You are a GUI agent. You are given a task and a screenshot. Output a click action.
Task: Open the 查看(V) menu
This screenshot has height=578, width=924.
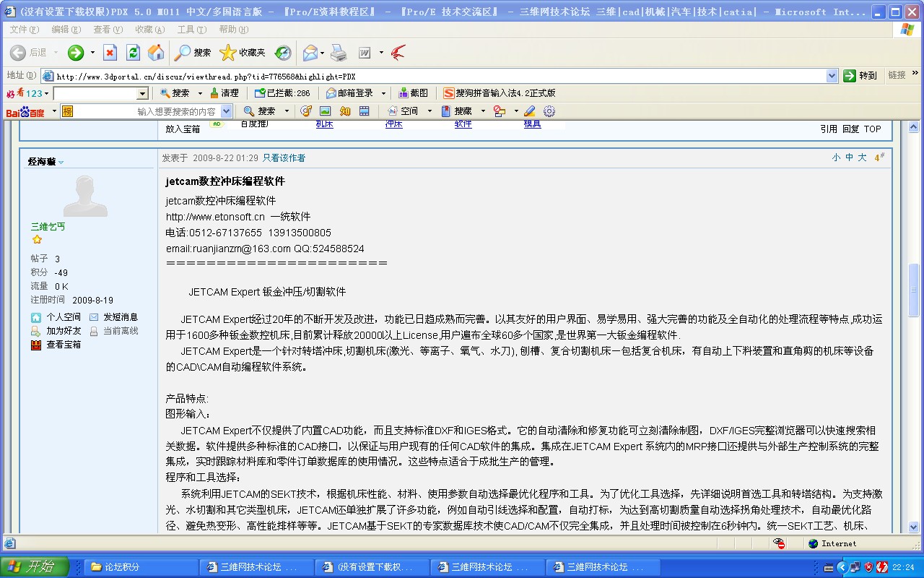[108, 30]
